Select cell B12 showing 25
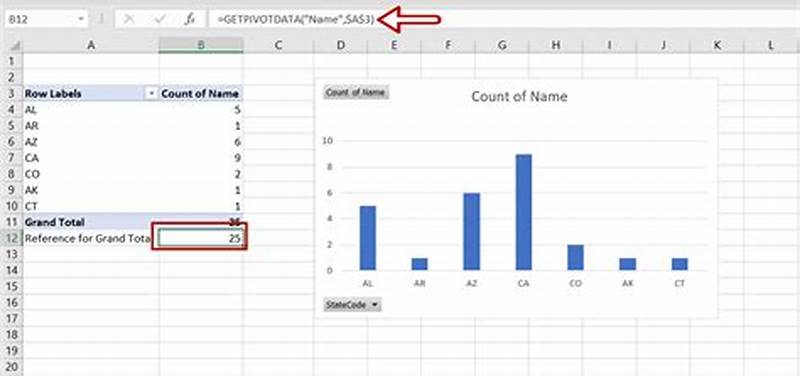 tap(201, 238)
